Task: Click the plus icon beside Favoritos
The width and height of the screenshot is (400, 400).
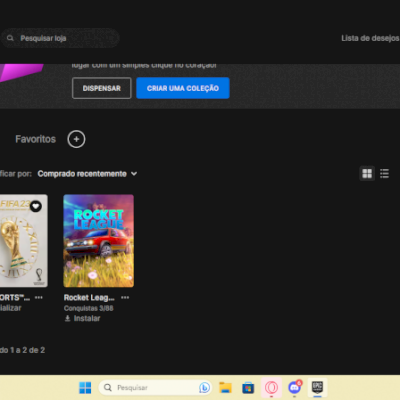Action: click(x=76, y=139)
